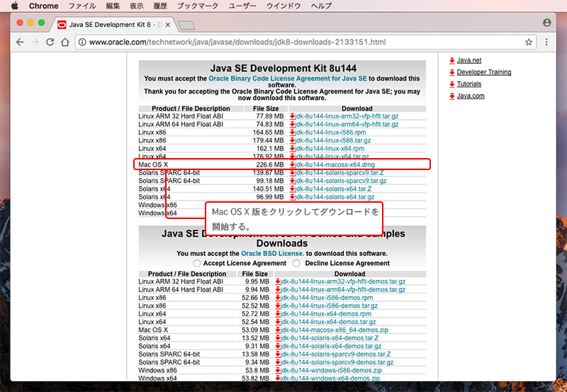The height and width of the screenshot is (392, 567).
Task: Download jdk-8u144-linux-x64-demos.rpm
Action: pos(326,314)
